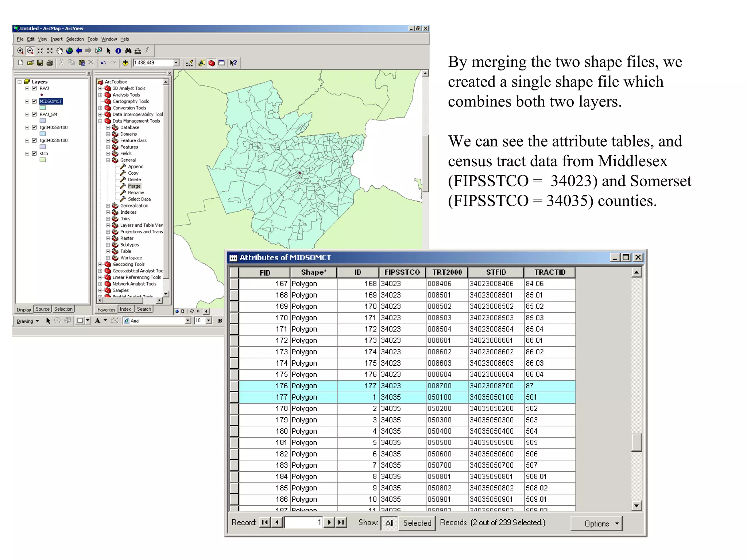
Task: Open the map scale dropdown
Action: point(176,63)
